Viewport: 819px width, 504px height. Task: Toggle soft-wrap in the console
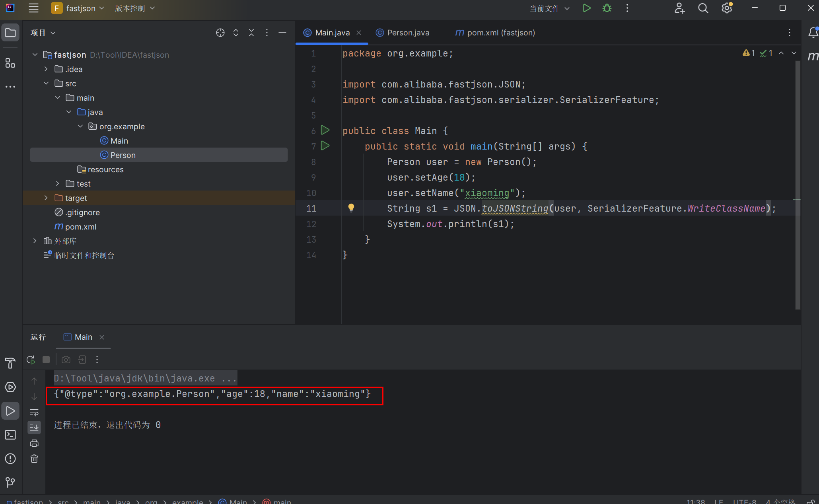point(34,412)
